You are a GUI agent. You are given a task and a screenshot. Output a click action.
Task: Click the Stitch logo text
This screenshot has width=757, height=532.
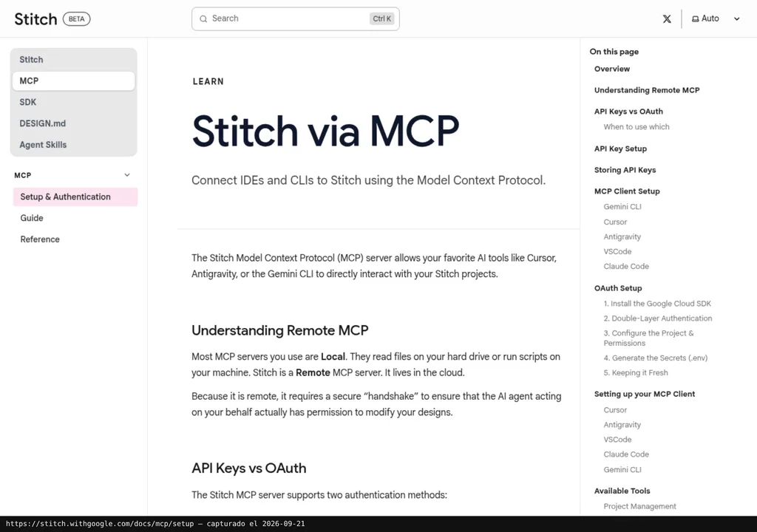pyautogui.click(x=35, y=18)
